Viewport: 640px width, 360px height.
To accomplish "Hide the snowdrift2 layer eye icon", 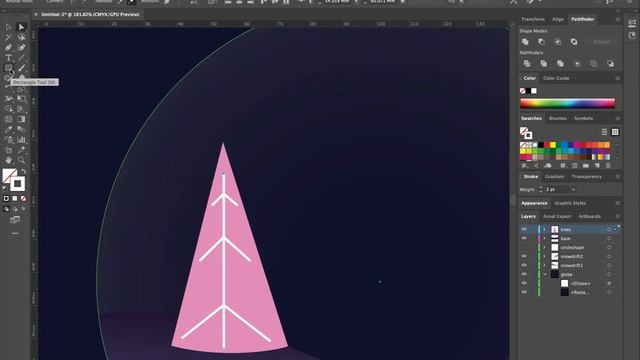I will 524,256.
